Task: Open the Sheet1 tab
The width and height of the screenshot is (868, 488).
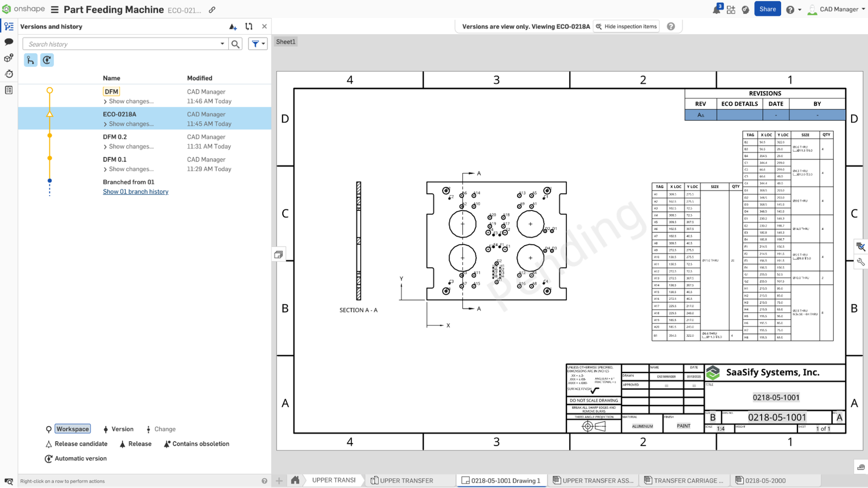Action: pos(285,41)
